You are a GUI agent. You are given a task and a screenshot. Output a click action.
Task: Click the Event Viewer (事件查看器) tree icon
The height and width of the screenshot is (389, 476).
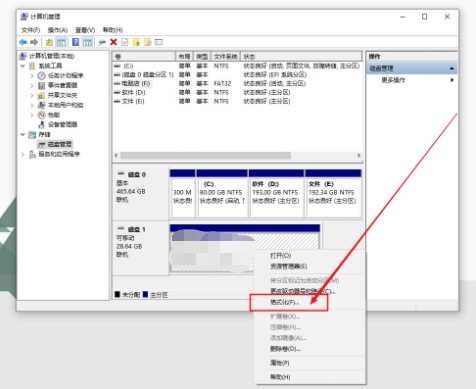[41, 85]
